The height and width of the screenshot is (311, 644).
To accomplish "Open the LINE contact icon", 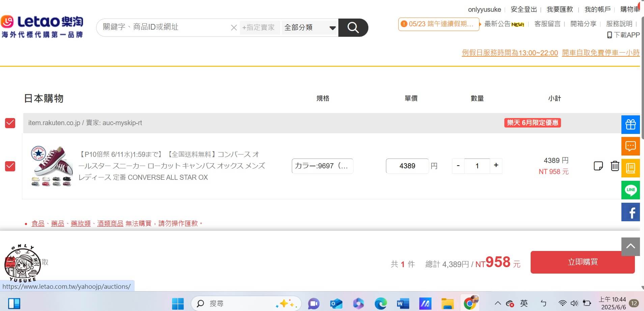I will (631, 190).
